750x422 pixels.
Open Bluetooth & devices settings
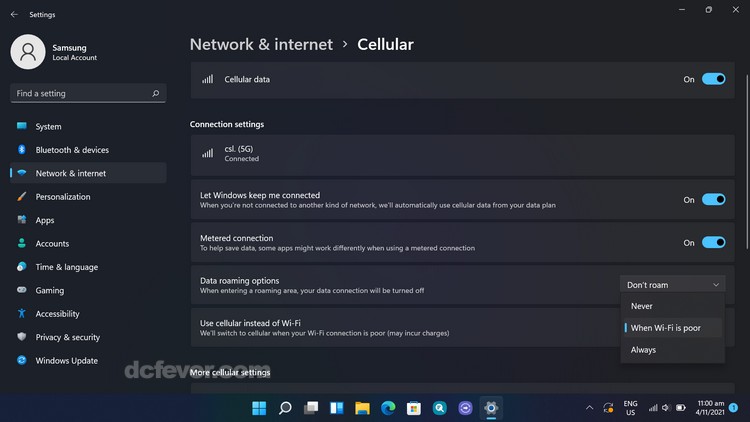click(x=72, y=150)
